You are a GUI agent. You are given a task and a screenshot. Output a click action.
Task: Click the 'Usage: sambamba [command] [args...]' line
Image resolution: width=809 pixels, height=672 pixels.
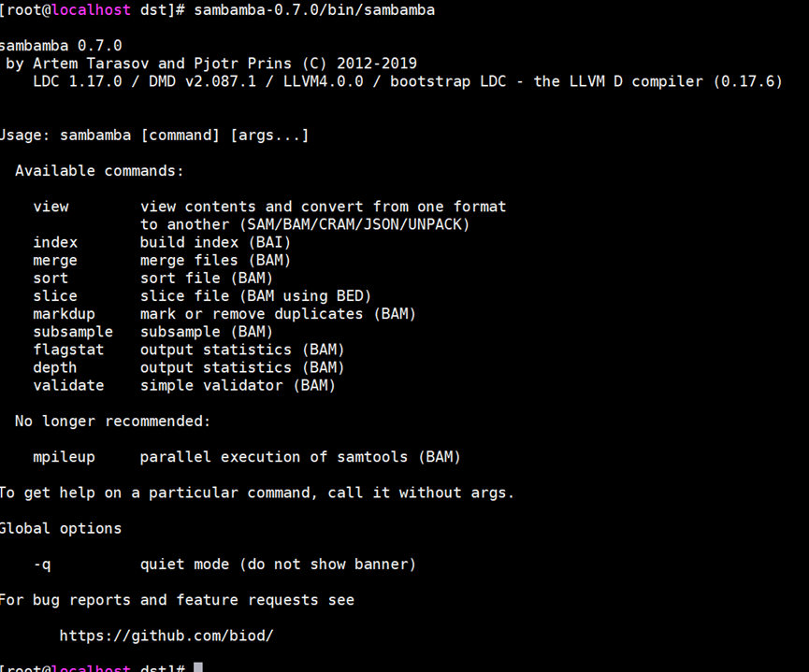tap(153, 136)
